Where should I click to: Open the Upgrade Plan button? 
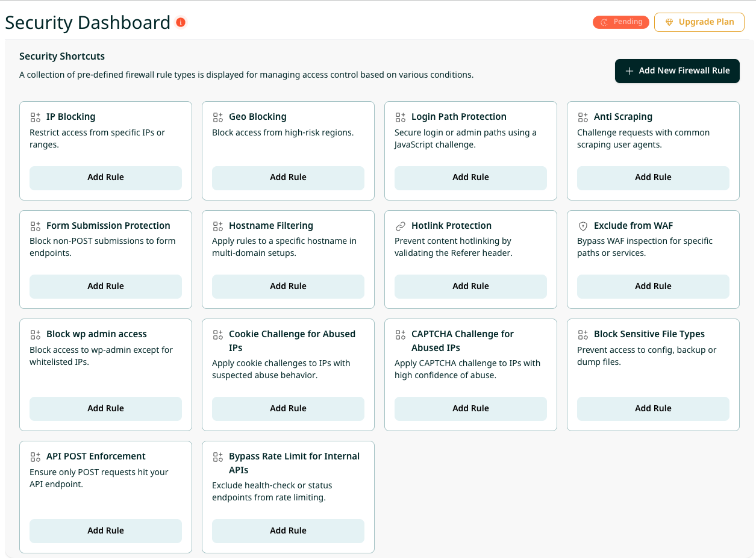699,22
